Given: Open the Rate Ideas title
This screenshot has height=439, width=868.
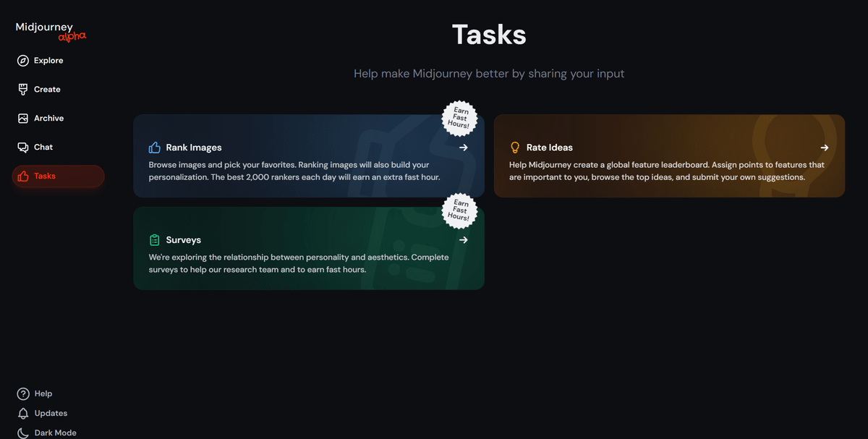Looking at the screenshot, I should coord(550,148).
